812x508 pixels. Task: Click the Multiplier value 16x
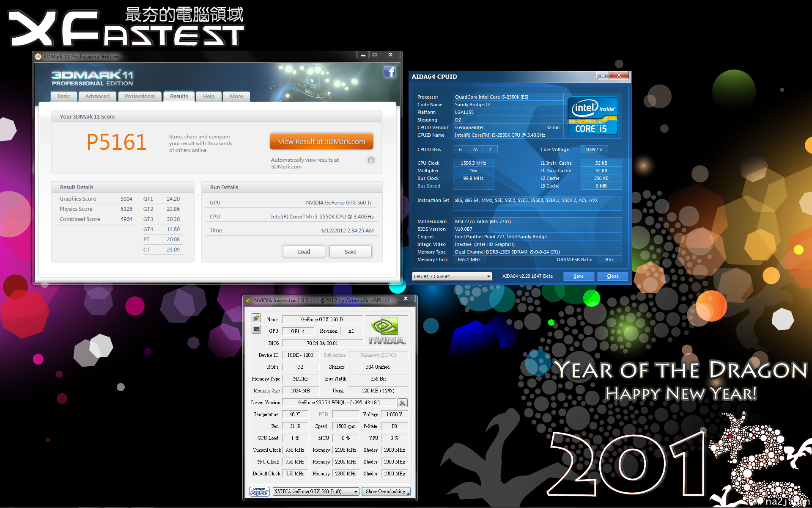pos(473,171)
